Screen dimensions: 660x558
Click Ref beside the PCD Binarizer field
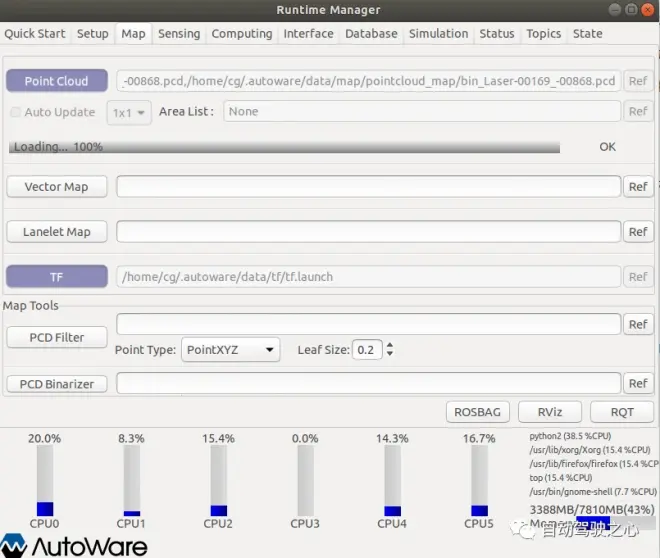(x=638, y=383)
